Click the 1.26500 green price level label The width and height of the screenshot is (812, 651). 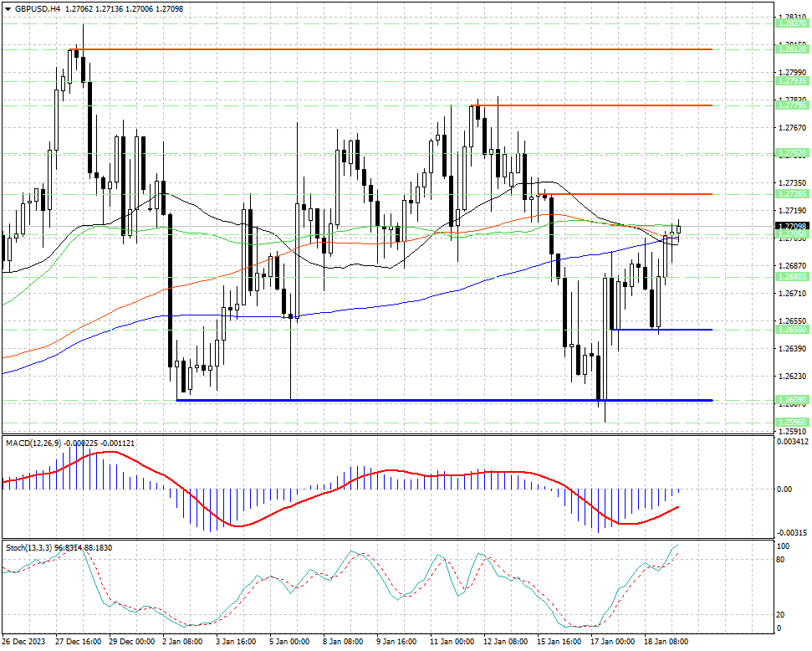[x=792, y=330]
